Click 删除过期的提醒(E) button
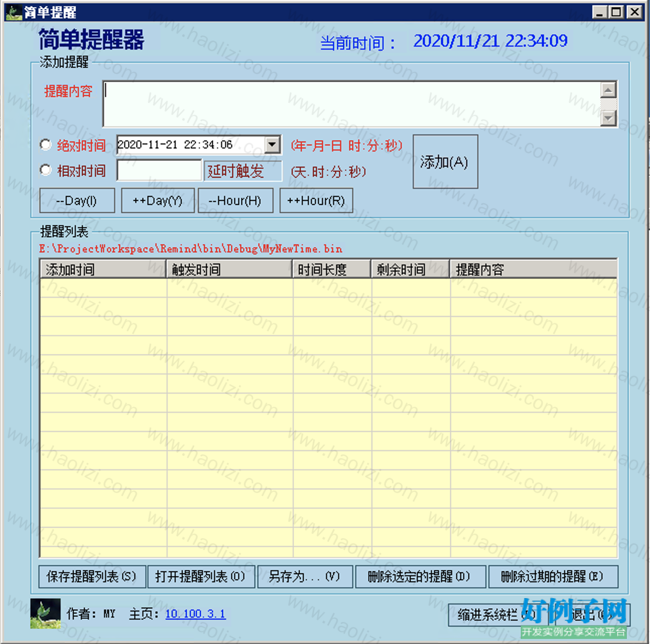Image resolution: width=650 pixels, height=644 pixels. pyautogui.click(x=553, y=576)
